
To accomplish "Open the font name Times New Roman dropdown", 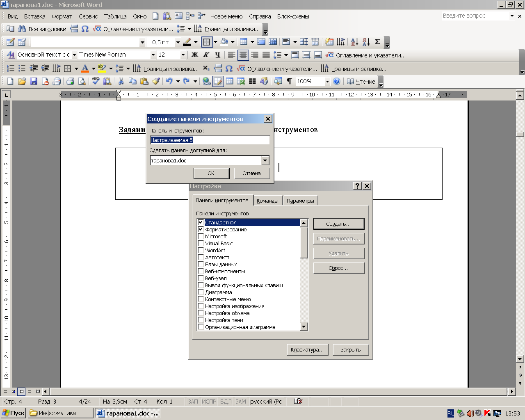I will [x=153, y=55].
